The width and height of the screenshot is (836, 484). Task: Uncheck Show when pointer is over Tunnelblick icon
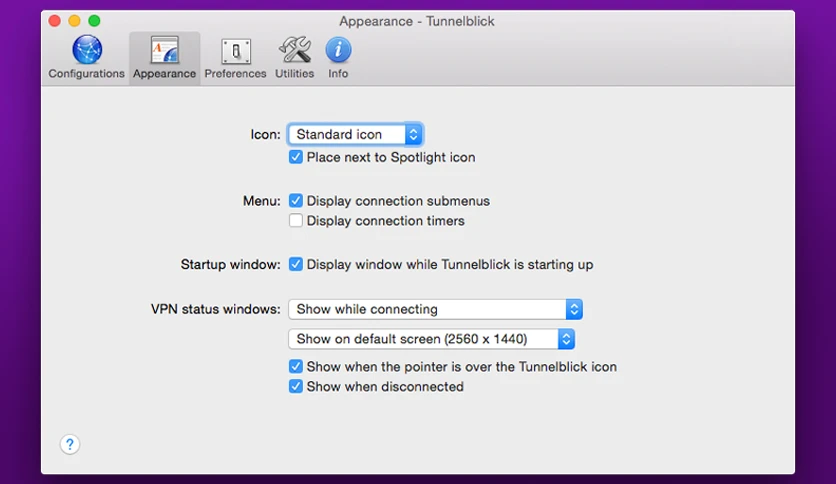[295, 366]
